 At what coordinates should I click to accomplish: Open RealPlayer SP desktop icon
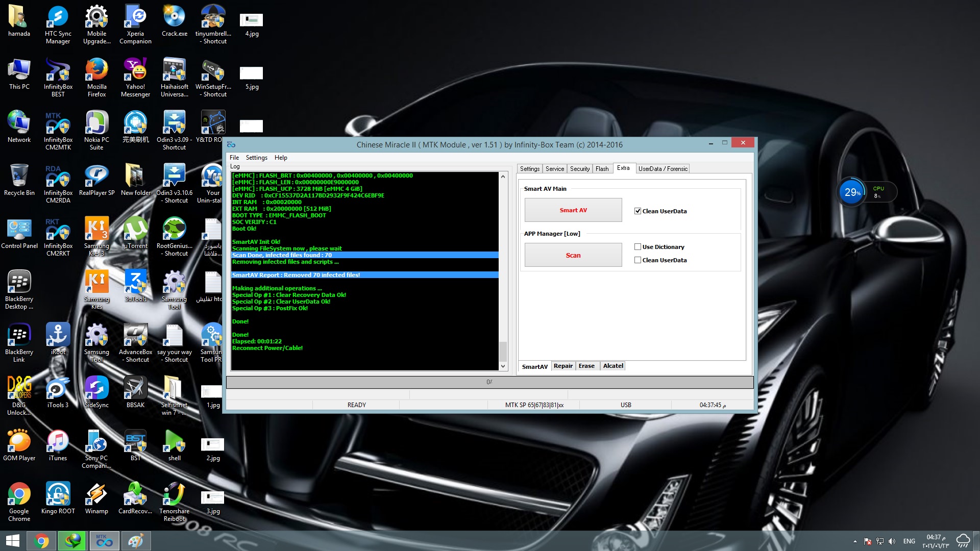[96, 180]
